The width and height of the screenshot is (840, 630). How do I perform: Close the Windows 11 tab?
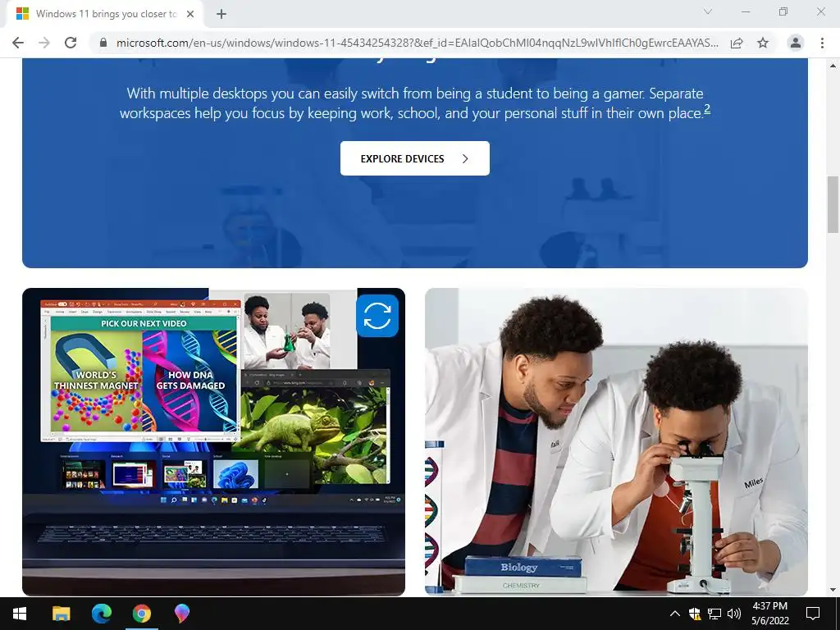pyautogui.click(x=190, y=14)
